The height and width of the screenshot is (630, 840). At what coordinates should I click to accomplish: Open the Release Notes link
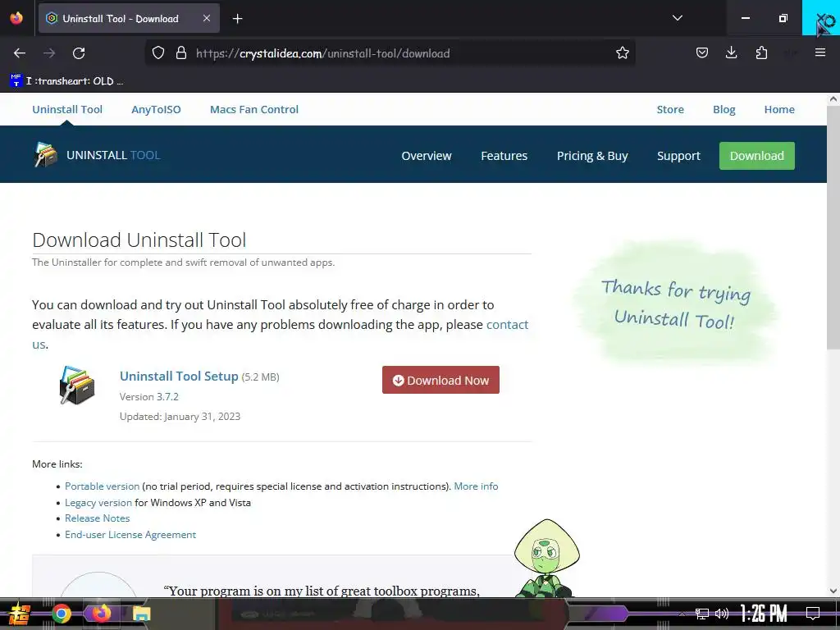point(97,518)
